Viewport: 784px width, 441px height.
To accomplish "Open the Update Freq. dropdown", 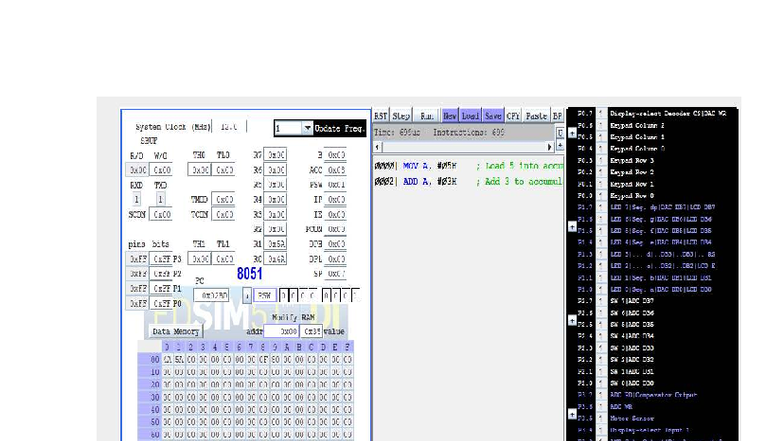I will (307, 128).
